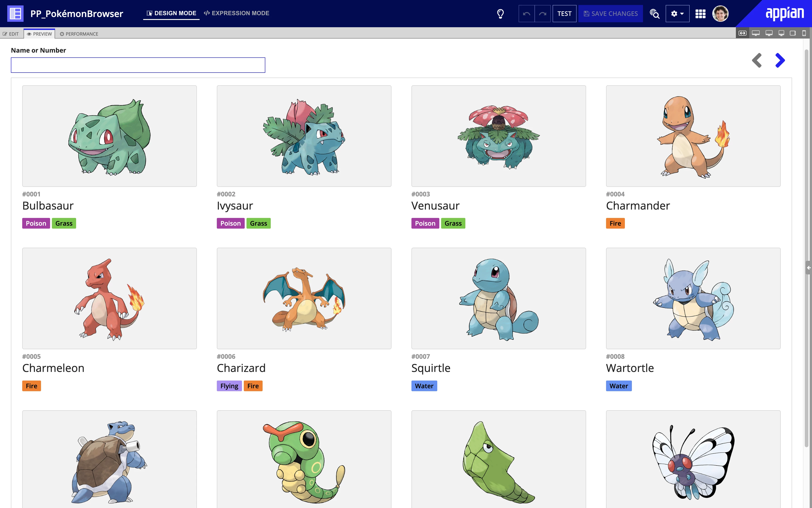Open the Performance tab

[79, 34]
